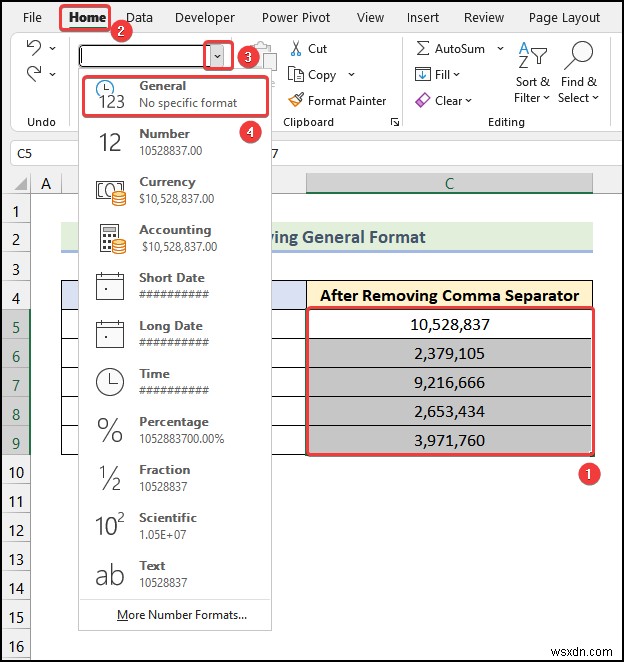Switch to the Home tab
The height and width of the screenshot is (662, 624).
tap(87, 17)
